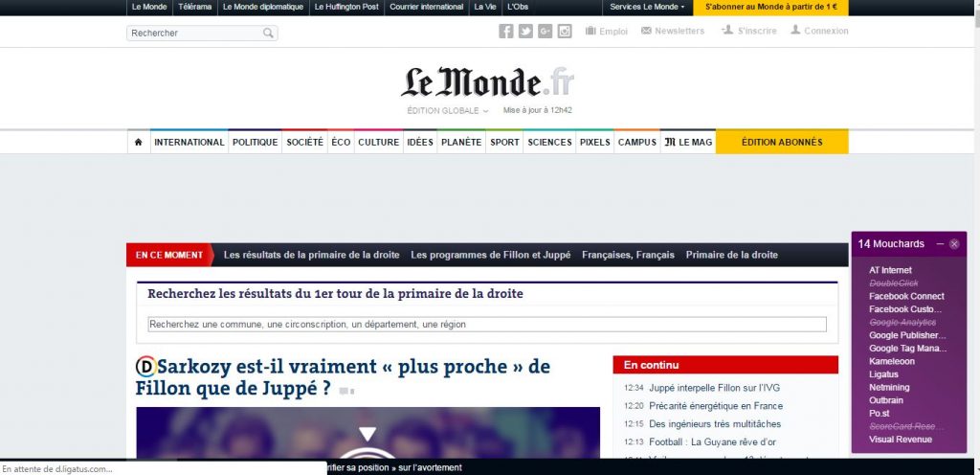Open the Services Le Monde dropdown

[647, 7]
